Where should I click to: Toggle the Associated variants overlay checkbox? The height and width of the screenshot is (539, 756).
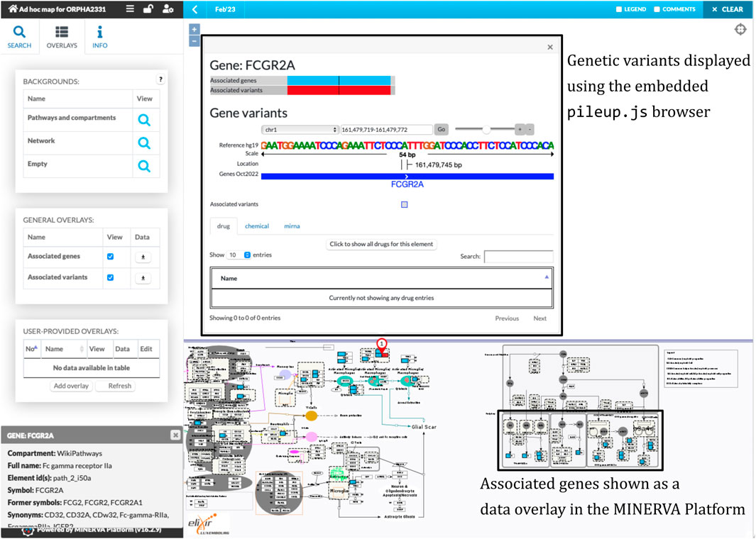(111, 277)
